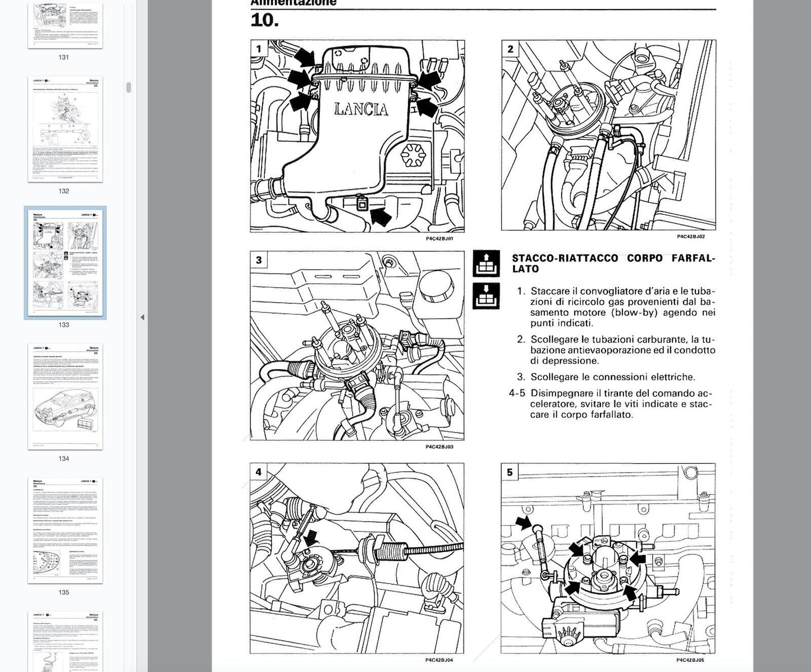Viewport: 811px width, 672px height.
Task: Go to page 134 thumbnail
Action: click(x=65, y=397)
